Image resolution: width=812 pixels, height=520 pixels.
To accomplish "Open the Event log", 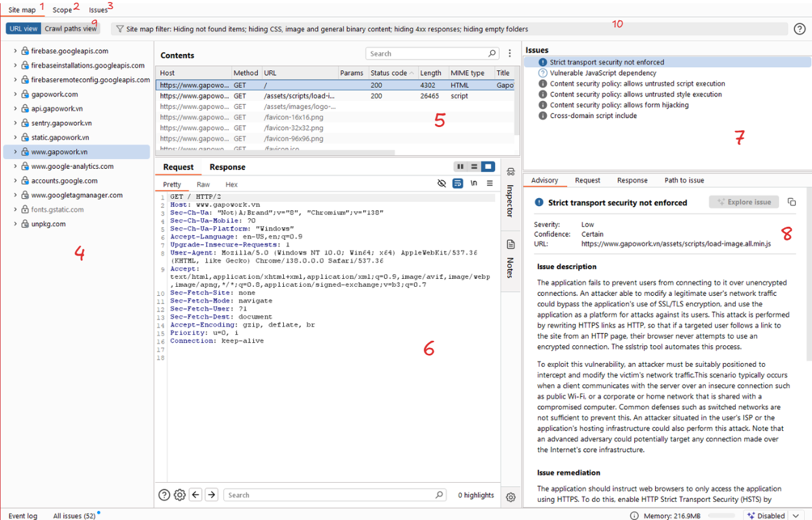I will click(23, 515).
